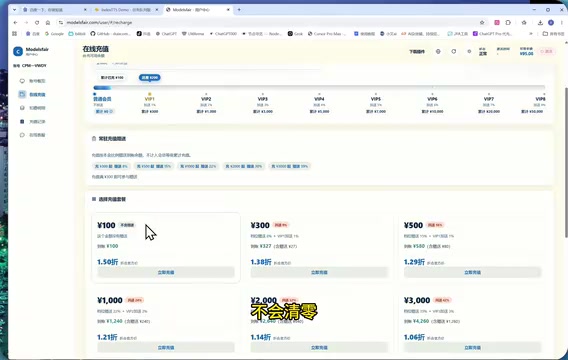Open the all-bookmarks folder at bar end
Viewport: 568px width, 360px height.
pyautogui.click(x=553, y=34)
